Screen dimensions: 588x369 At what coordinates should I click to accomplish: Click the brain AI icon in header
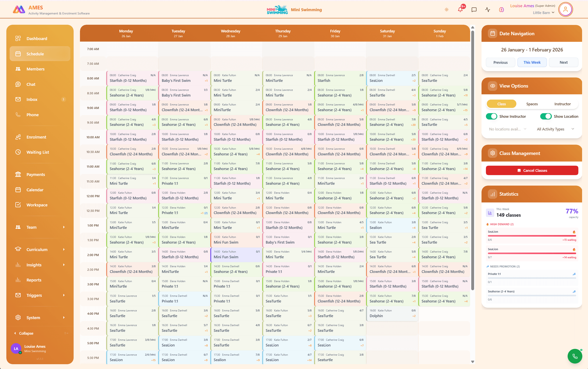point(501,9)
